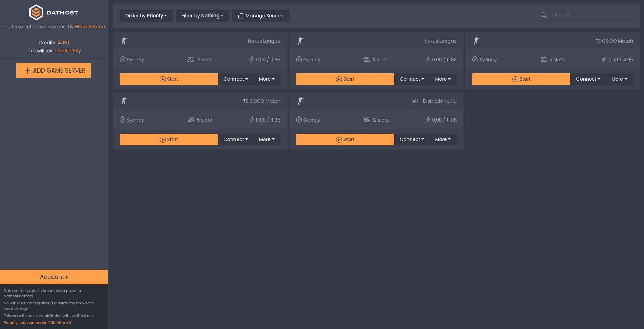This screenshot has width=644, height=329.
Task: Click 0.00 / 4.95 on bottom-row TS CS:GO Match
Action: [x=268, y=120]
